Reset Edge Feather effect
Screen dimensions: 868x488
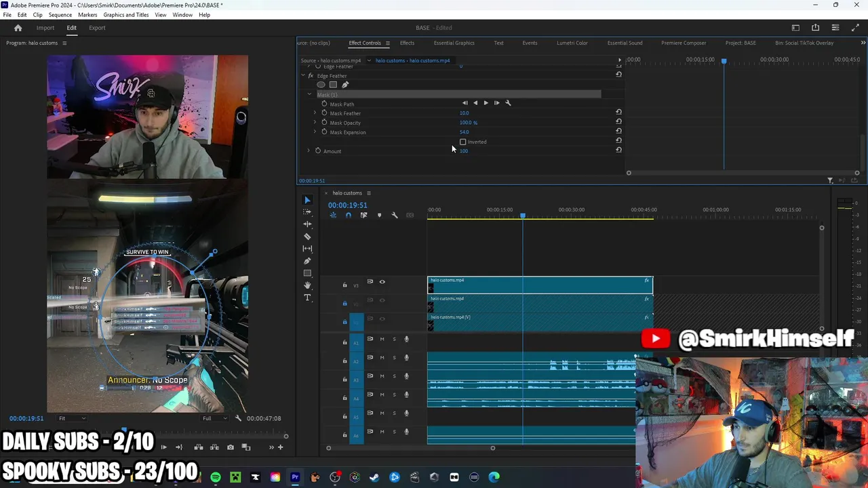coord(618,74)
